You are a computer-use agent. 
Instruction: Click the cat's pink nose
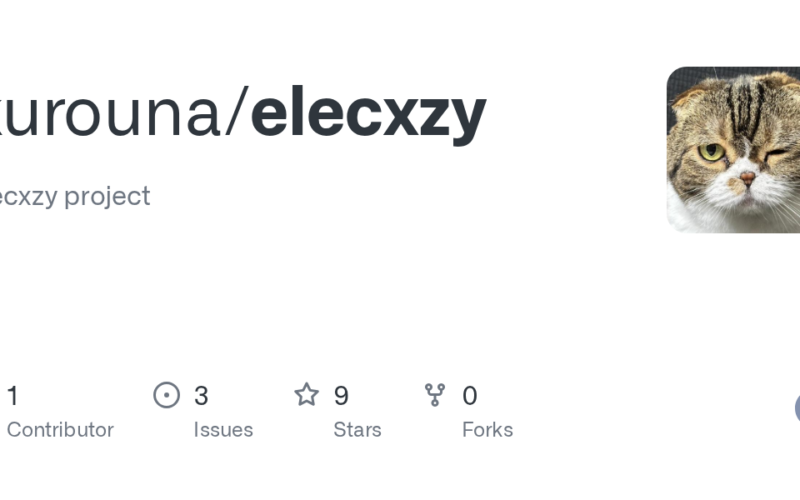747,178
